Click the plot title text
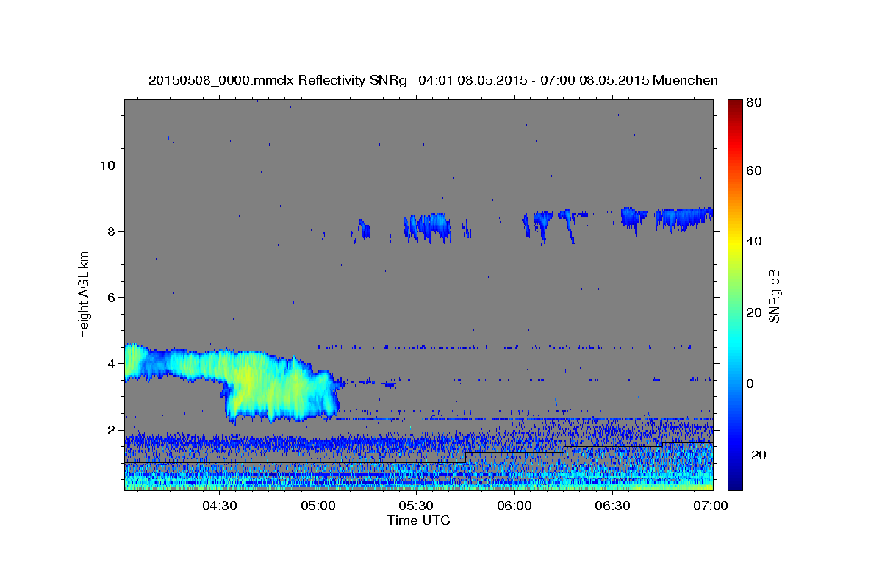The height and width of the screenshot is (588, 882). [x=433, y=80]
